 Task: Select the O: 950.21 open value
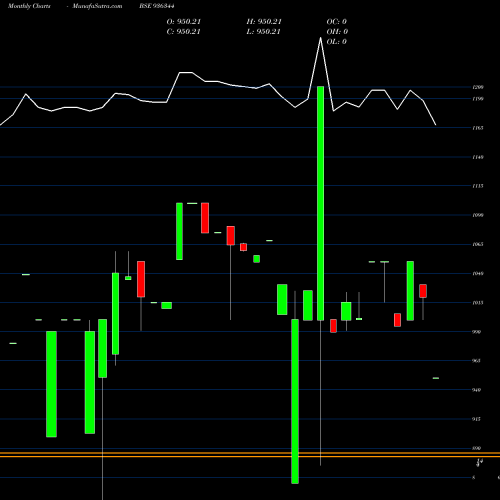[x=184, y=22]
